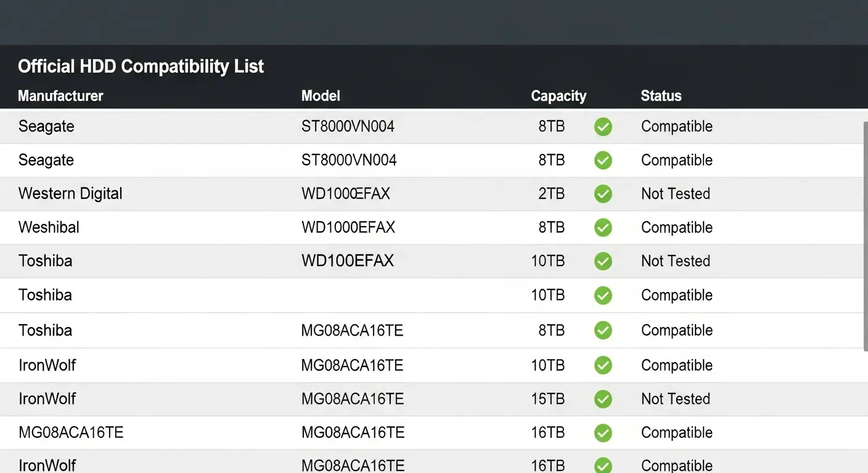The height and width of the screenshot is (473, 868).
Task: Click 'Toshiba' manufacturer in the 8TB row
Action: point(45,331)
